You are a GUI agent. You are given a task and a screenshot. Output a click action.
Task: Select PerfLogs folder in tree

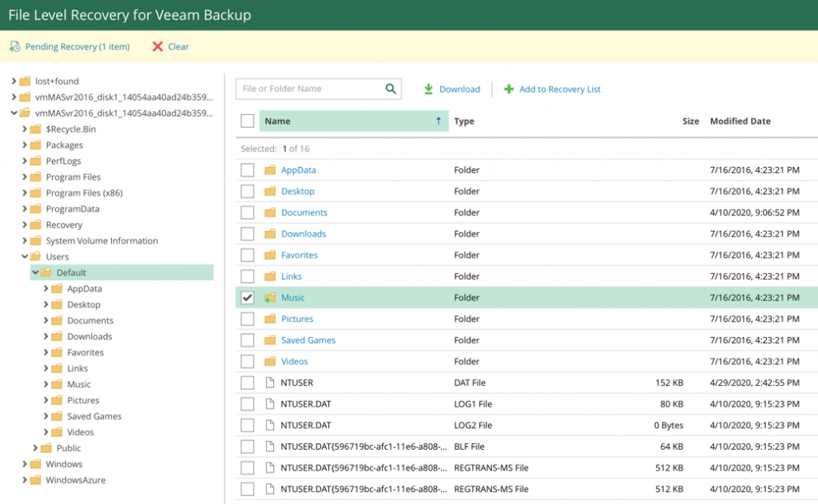[63, 161]
